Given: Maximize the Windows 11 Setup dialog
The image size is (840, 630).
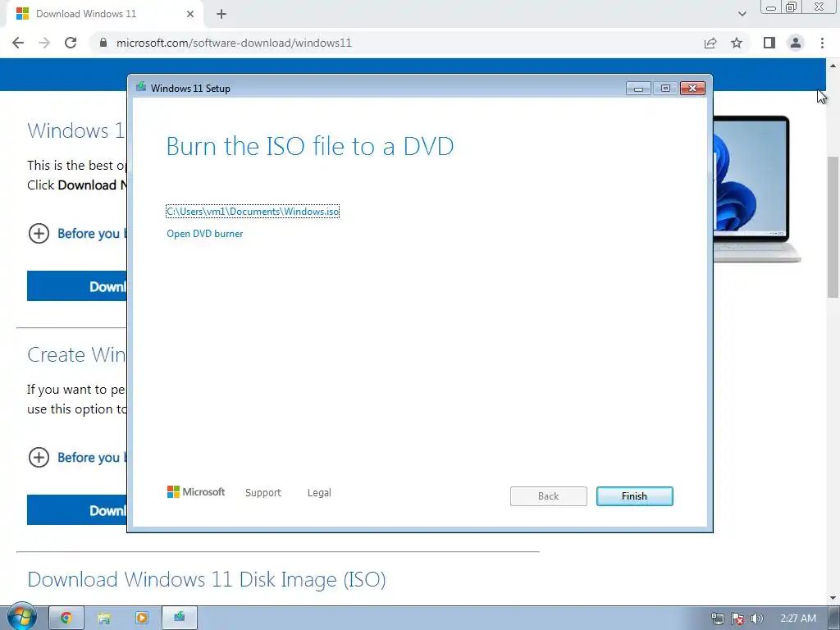Looking at the screenshot, I should [x=665, y=89].
